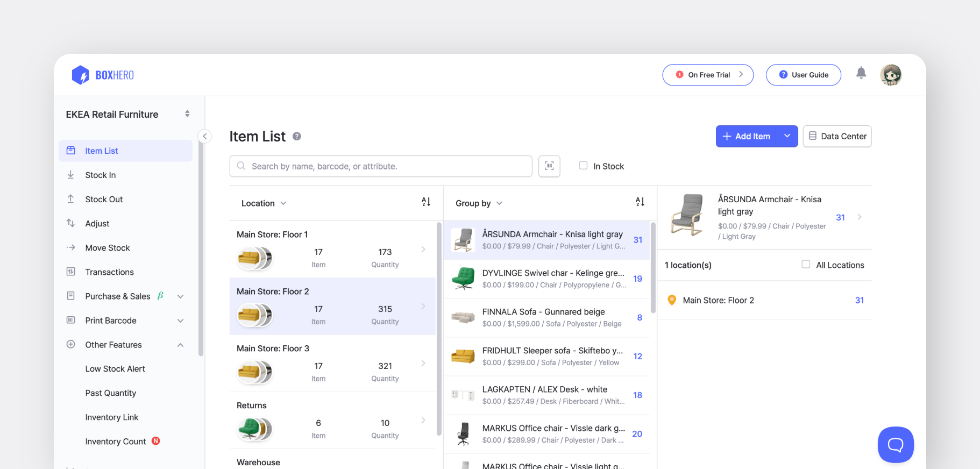Open the Group by dropdown
The width and height of the screenshot is (980, 469).
click(x=479, y=203)
